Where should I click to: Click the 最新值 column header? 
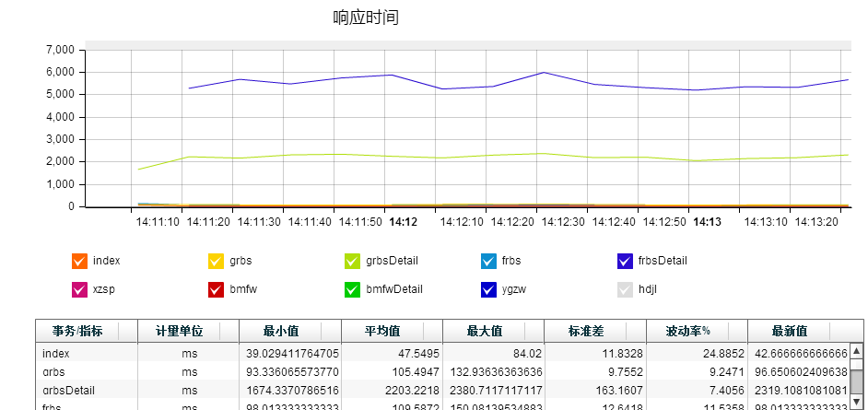pyautogui.click(x=805, y=332)
